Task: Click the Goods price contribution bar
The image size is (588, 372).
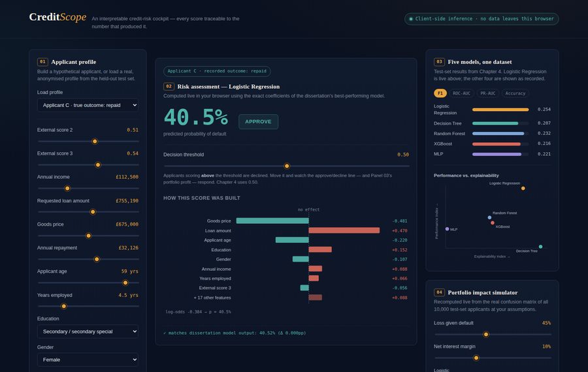Action: (272, 221)
